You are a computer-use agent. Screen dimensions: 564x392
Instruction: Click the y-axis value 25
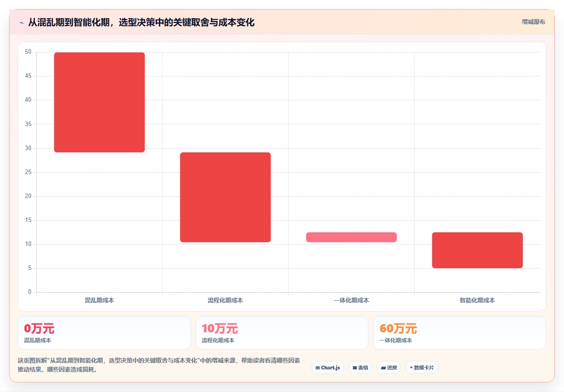click(x=28, y=172)
